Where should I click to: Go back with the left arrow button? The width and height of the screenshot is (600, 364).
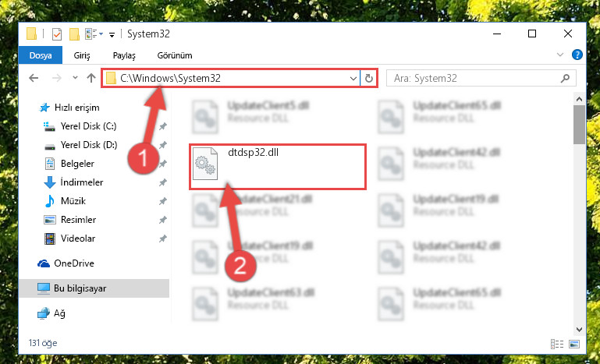click(x=34, y=79)
